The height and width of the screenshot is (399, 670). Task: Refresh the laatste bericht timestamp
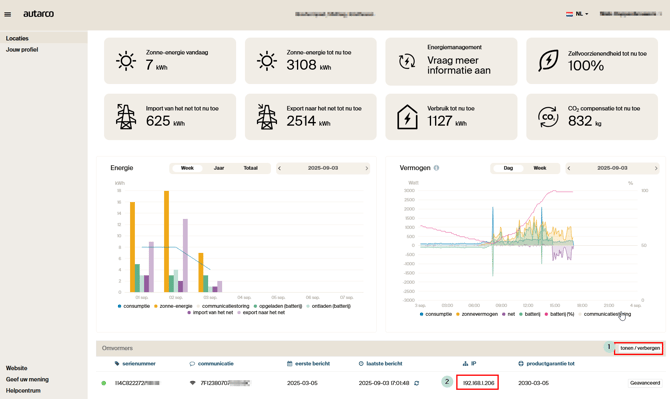(x=417, y=383)
